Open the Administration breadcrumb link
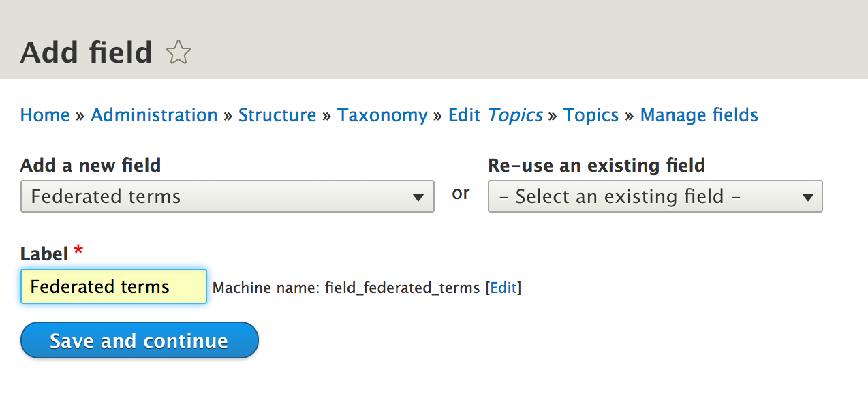The width and height of the screenshot is (868, 413). [x=154, y=115]
